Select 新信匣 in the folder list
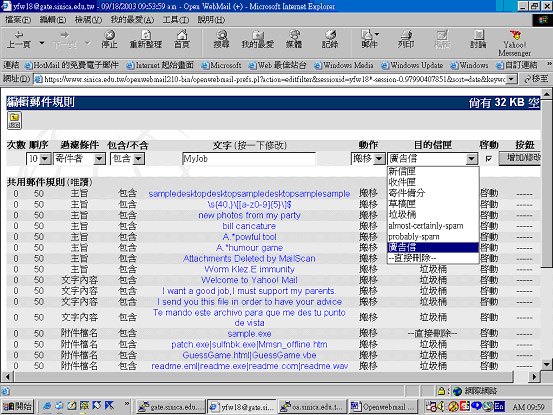This screenshot has height=415, width=553. coord(433,171)
